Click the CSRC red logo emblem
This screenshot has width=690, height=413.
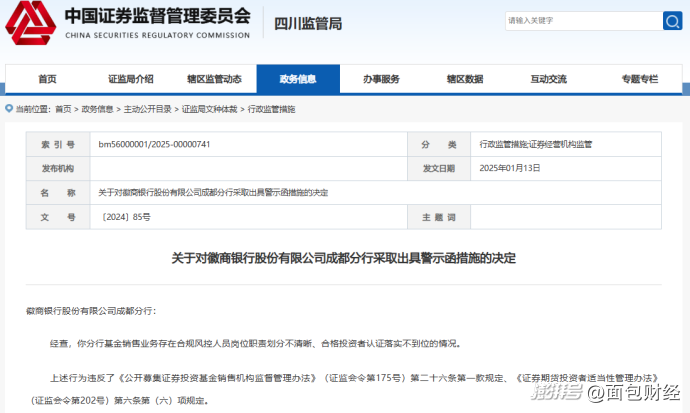[30, 23]
